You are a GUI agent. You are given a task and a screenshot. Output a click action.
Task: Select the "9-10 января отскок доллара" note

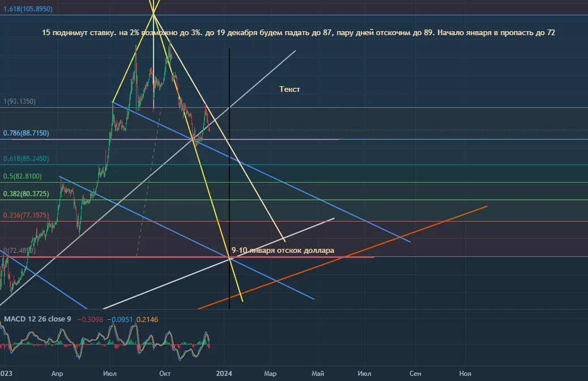[x=283, y=251]
